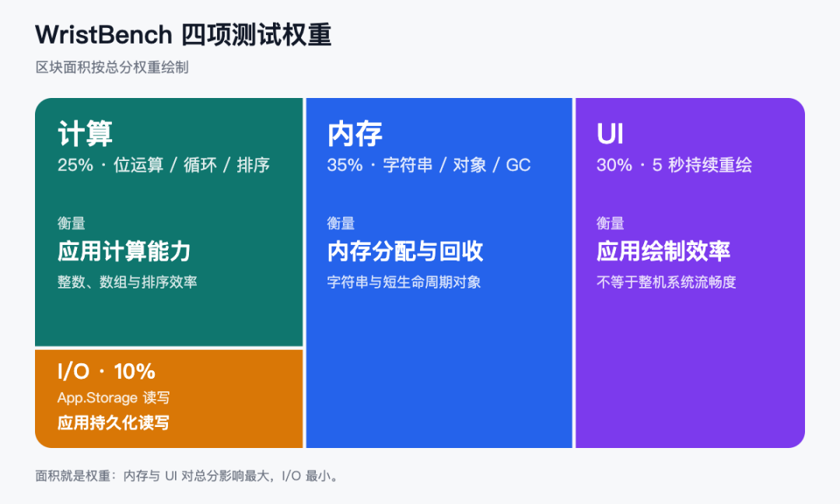Click 不等于整机系统流畅度 description

(x=667, y=282)
